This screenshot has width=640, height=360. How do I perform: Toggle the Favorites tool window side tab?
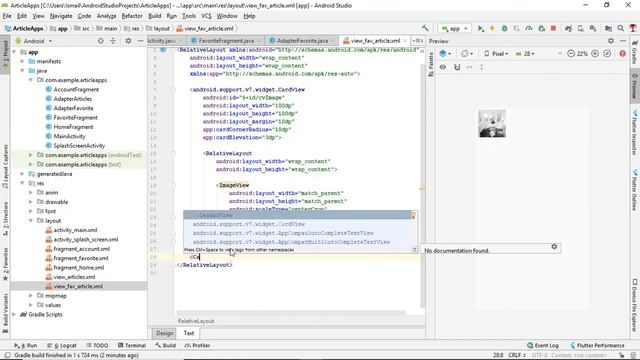tap(5, 264)
